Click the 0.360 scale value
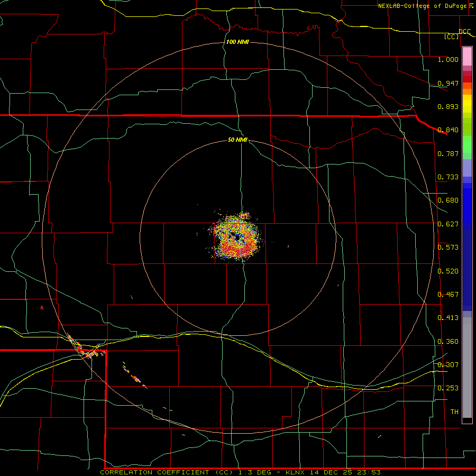 [448, 342]
